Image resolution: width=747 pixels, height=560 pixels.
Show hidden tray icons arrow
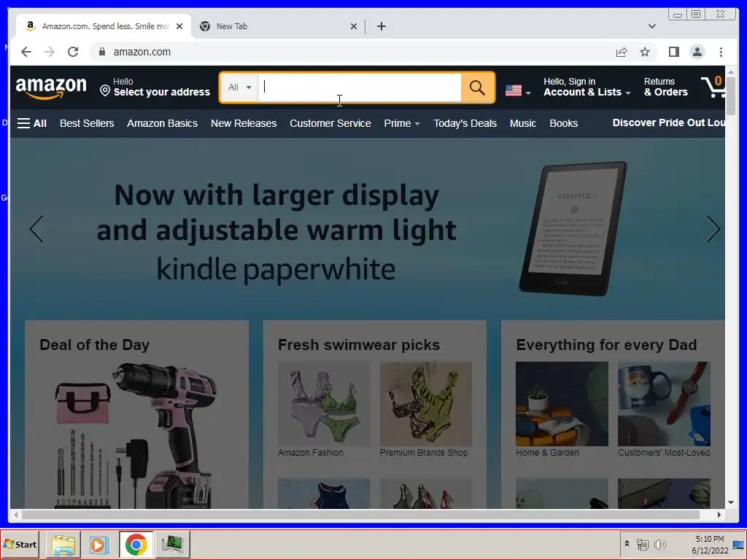tap(627, 544)
